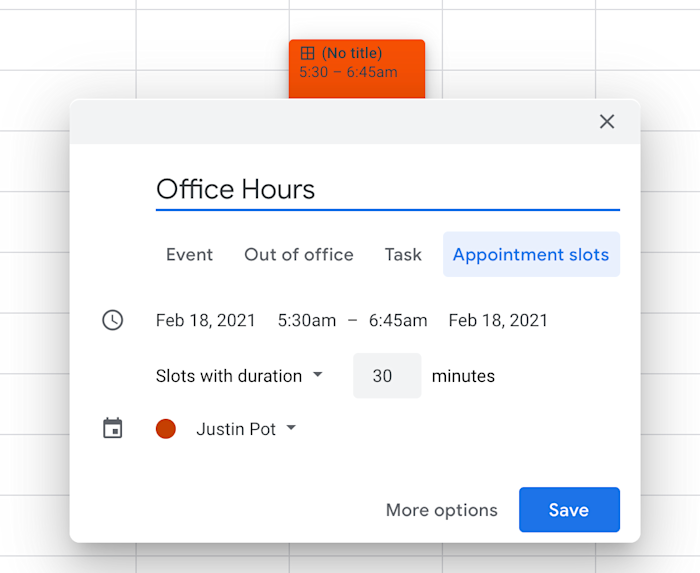Click the clock icon beside the date
Viewport: 700px width, 573px height.
[112, 320]
